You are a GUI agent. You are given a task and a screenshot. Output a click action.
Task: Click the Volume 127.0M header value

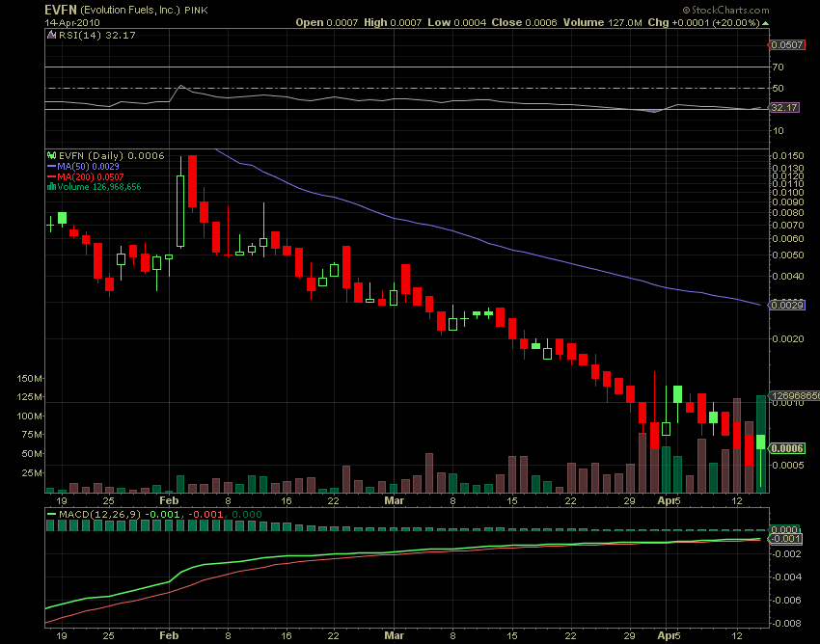click(x=602, y=22)
